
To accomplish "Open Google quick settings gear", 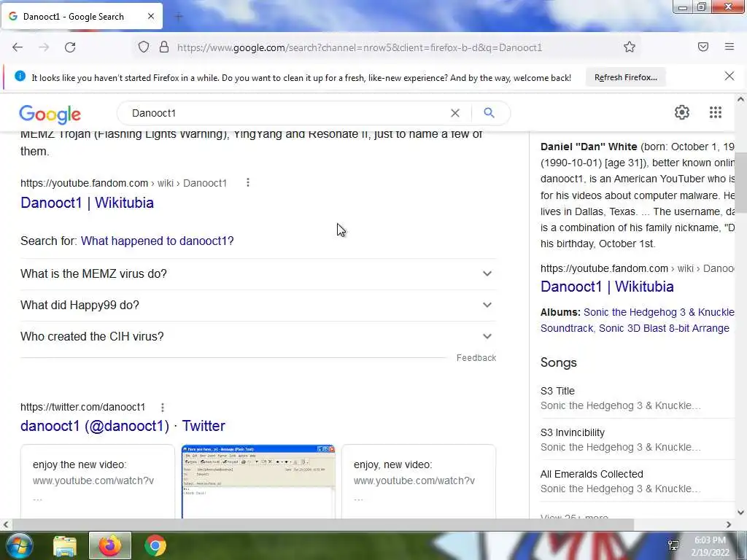I will point(682,112).
